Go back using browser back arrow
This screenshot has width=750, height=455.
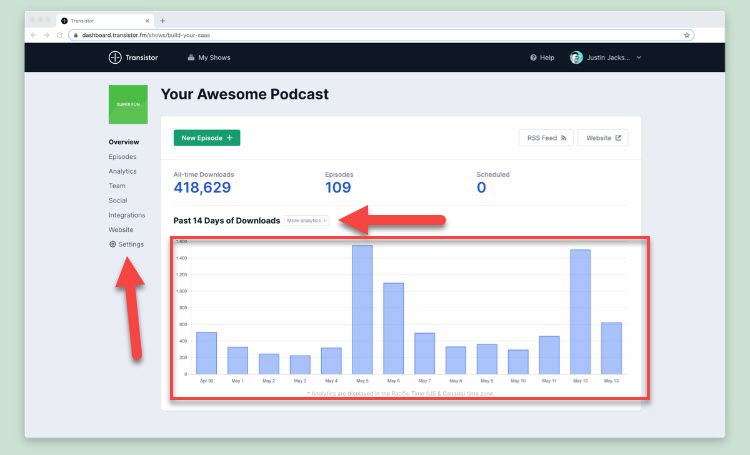coord(33,35)
